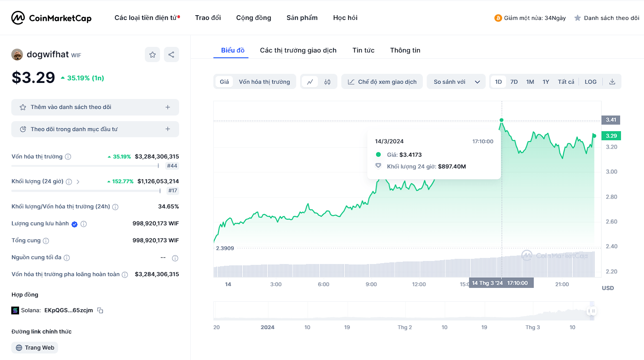Open info icon beside Nguồn cung tối đa label

point(67,258)
